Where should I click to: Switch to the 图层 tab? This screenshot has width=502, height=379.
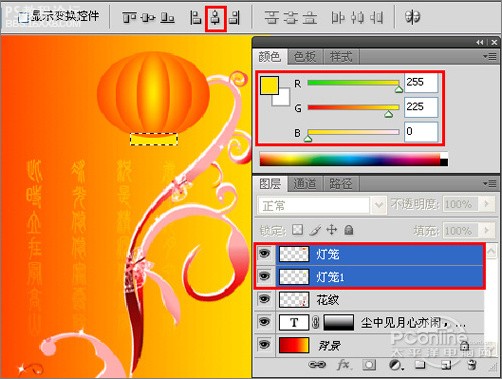click(x=270, y=184)
